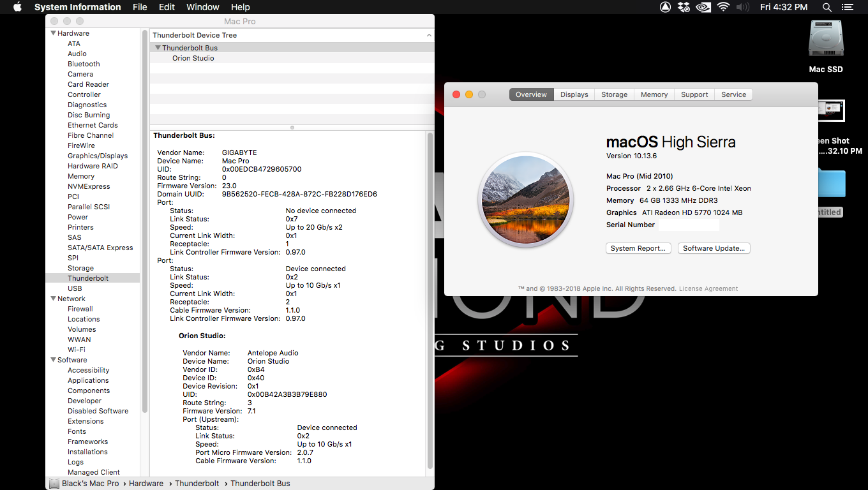Select the Mac SSD drive icon on desktop

point(826,40)
